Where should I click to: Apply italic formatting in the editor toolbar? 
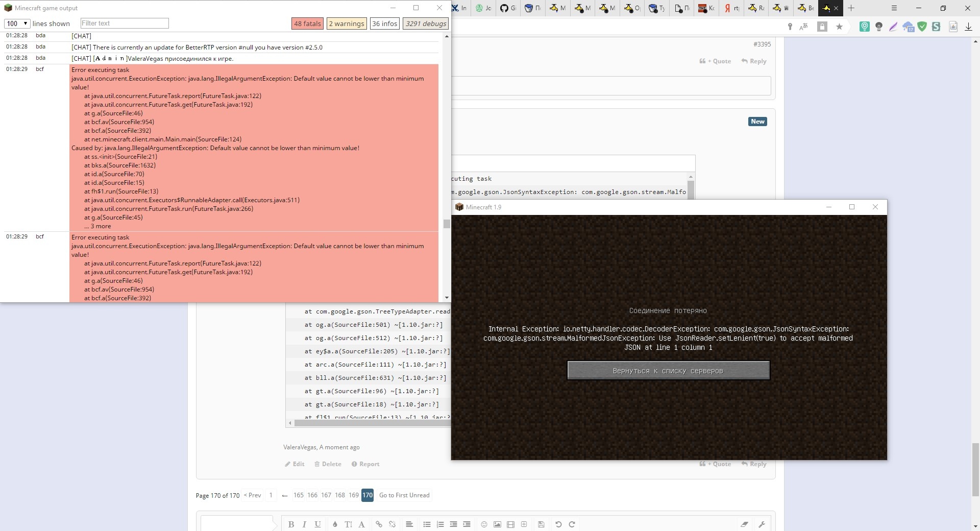pos(304,524)
